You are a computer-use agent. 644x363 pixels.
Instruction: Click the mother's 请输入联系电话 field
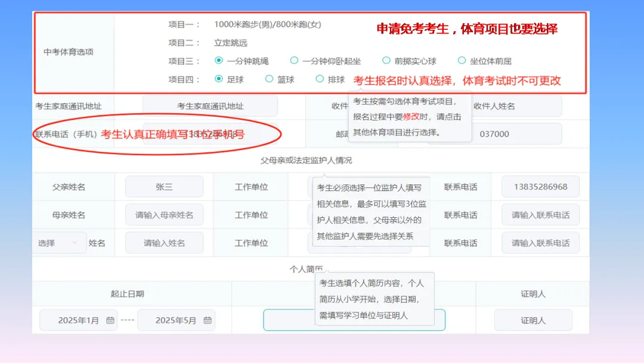point(540,214)
